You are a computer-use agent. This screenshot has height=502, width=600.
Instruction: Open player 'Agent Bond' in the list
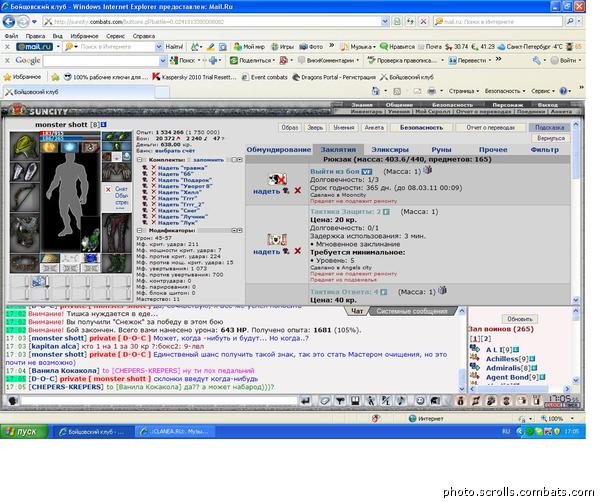tap(507, 377)
